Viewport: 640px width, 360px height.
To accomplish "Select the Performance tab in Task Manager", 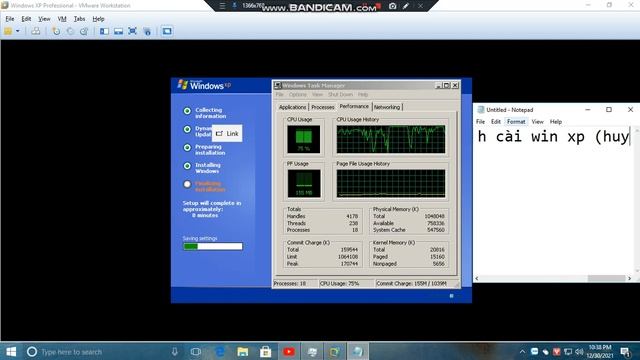I will click(354, 106).
